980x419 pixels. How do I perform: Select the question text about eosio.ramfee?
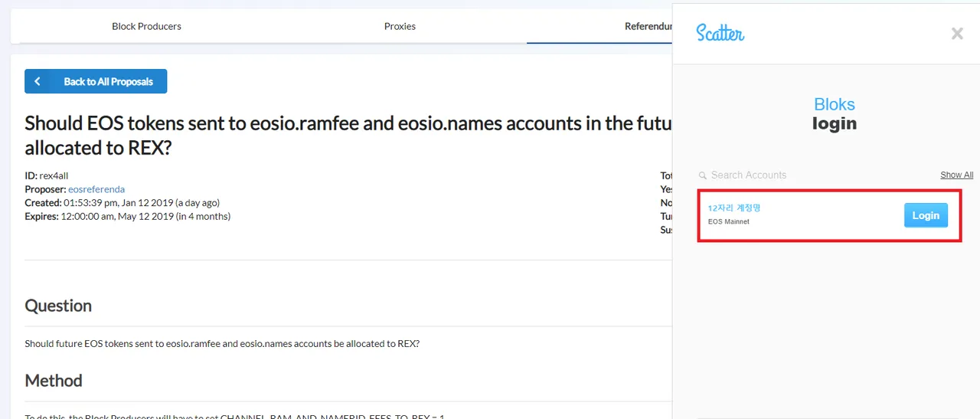point(222,343)
